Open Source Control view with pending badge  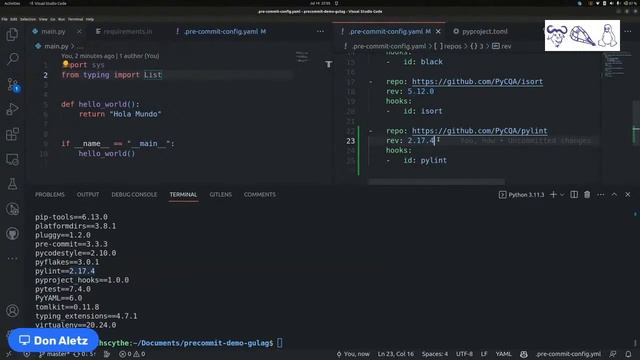coord(12,84)
